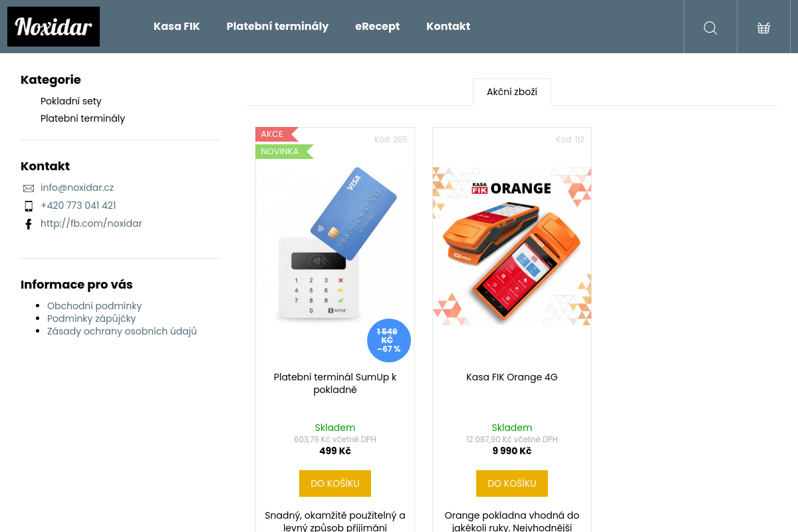Click the mobile phone icon
This screenshot has height=532, width=798.
point(29,206)
